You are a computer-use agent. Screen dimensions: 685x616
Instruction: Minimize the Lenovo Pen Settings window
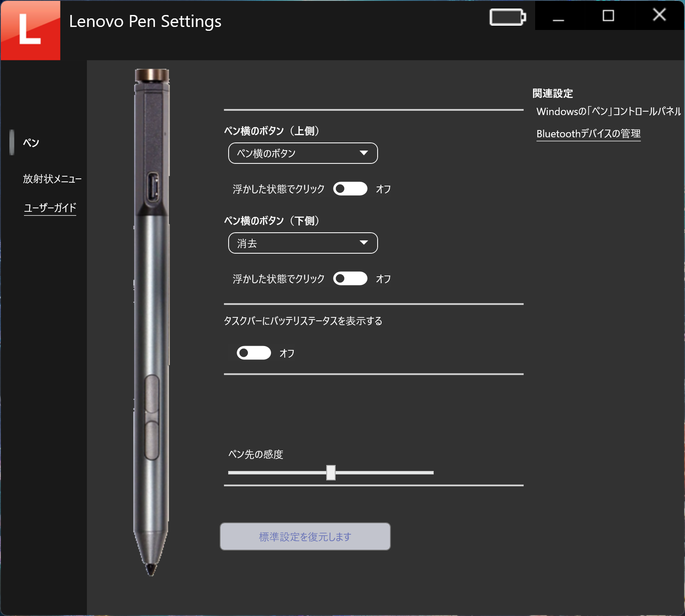(x=558, y=16)
